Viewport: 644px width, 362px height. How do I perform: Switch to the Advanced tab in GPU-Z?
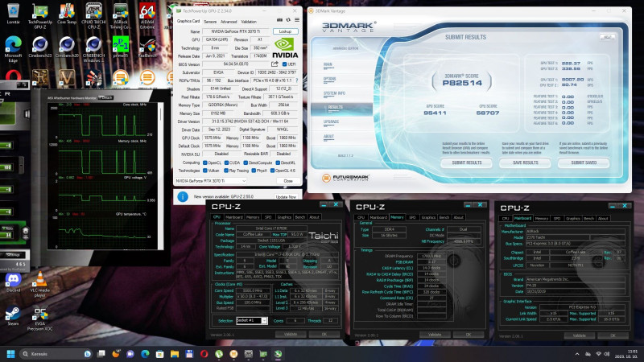[229, 22]
